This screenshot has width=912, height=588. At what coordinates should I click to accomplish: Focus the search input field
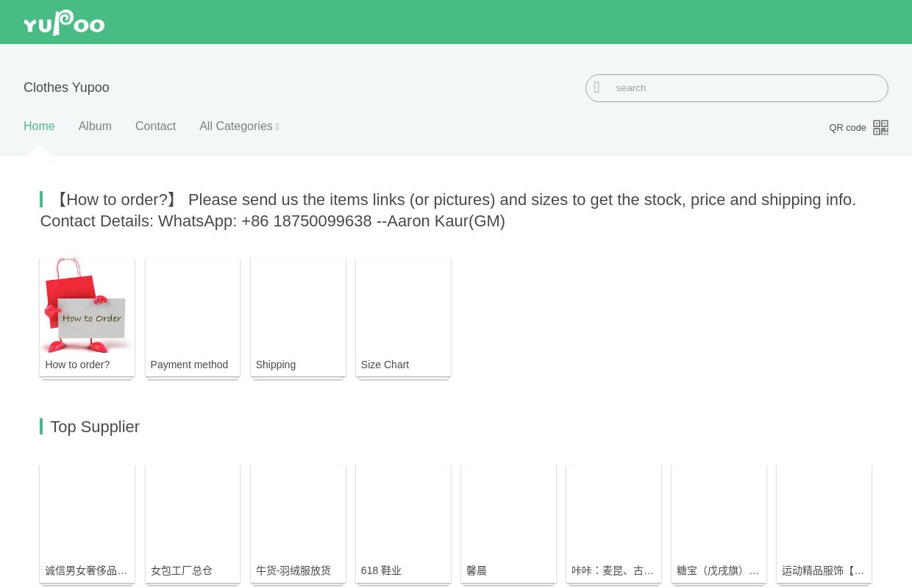pyautogui.click(x=736, y=88)
